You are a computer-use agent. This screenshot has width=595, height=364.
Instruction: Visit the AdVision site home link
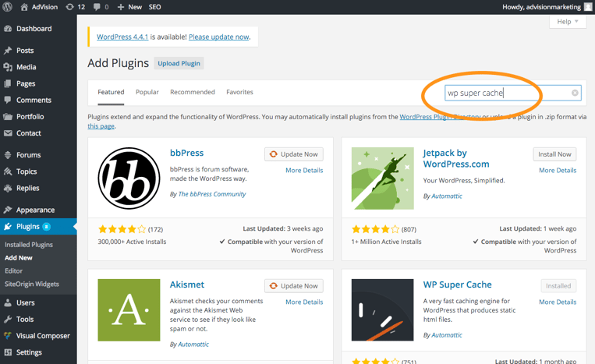pos(39,7)
